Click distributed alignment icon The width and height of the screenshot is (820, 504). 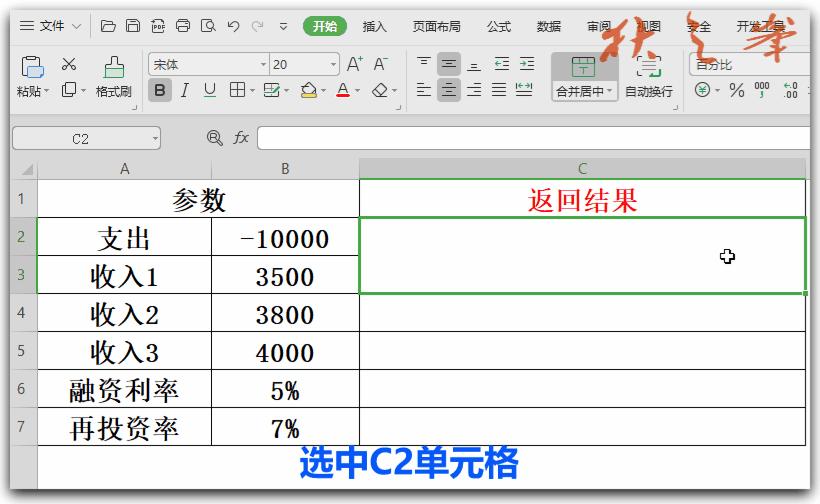pos(524,90)
